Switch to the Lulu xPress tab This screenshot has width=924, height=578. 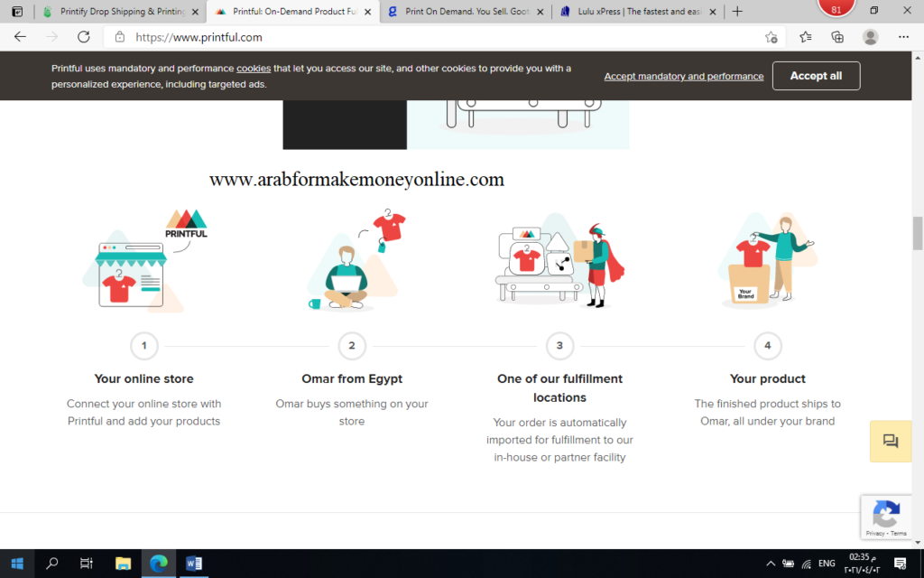[x=638, y=12]
